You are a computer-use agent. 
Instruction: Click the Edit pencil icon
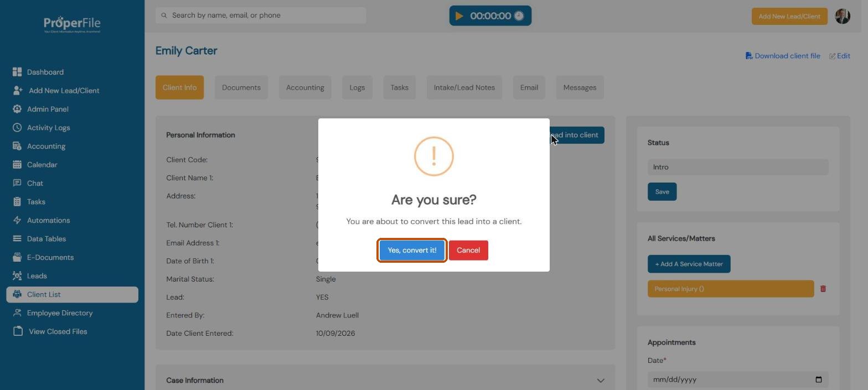[832, 56]
